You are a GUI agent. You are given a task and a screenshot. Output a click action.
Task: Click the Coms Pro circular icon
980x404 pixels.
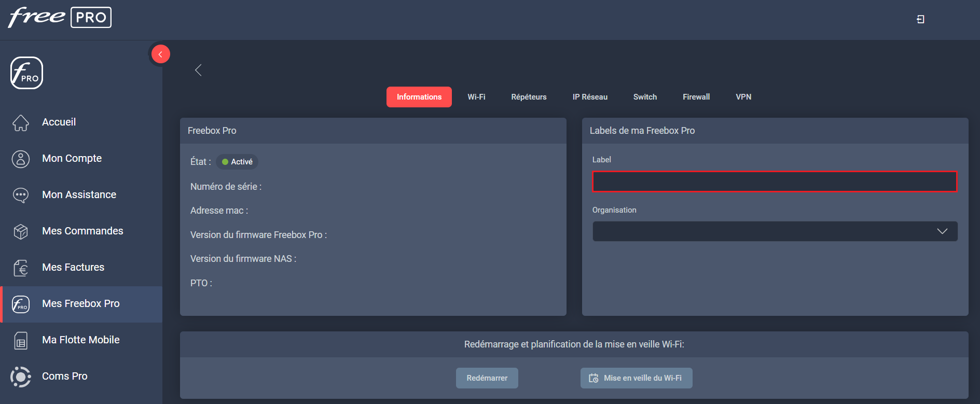(21, 377)
